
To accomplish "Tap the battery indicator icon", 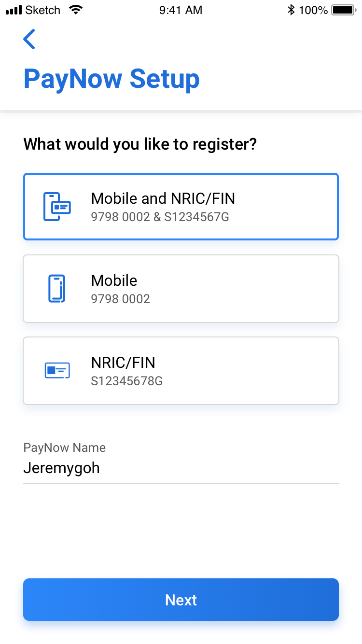I will [x=344, y=10].
